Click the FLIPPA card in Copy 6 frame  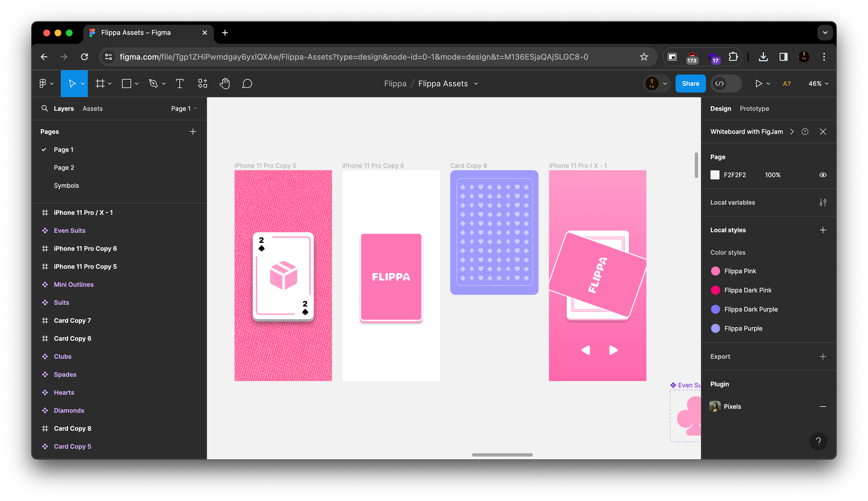click(x=391, y=277)
